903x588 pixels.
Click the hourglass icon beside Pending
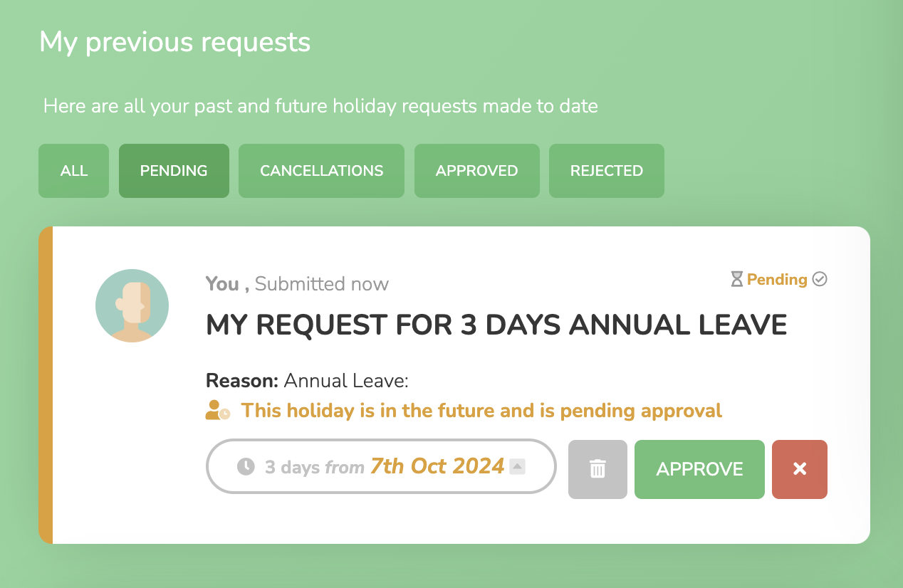[x=736, y=280]
